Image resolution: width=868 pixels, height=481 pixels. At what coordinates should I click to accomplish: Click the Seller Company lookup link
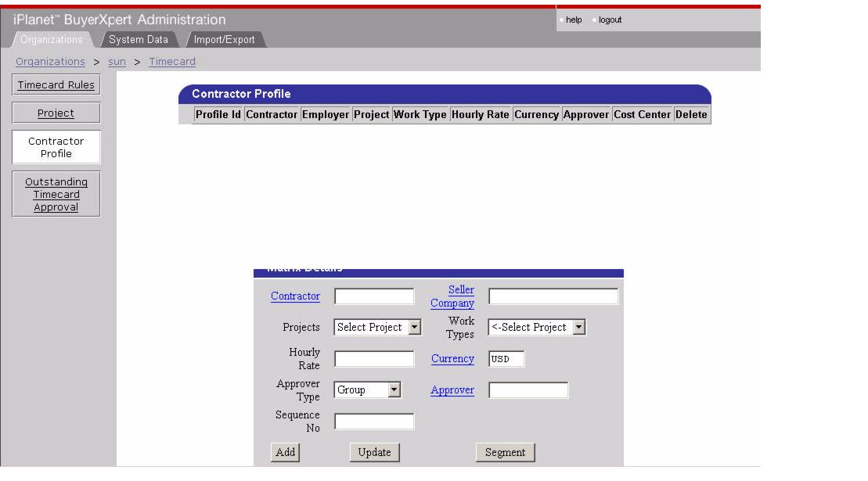(x=452, y=296)
